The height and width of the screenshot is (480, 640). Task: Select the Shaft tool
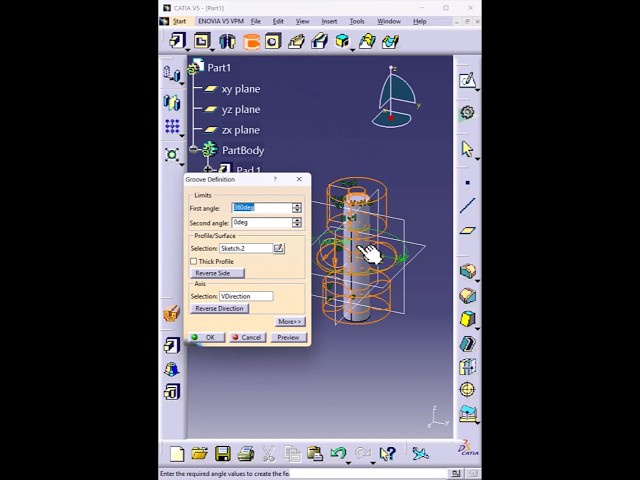227,41
